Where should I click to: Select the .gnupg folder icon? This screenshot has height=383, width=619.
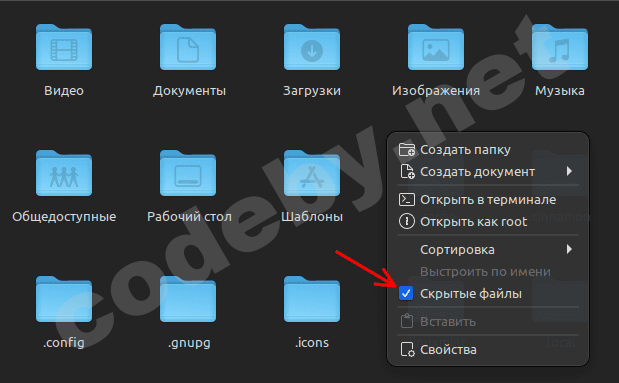188,299
